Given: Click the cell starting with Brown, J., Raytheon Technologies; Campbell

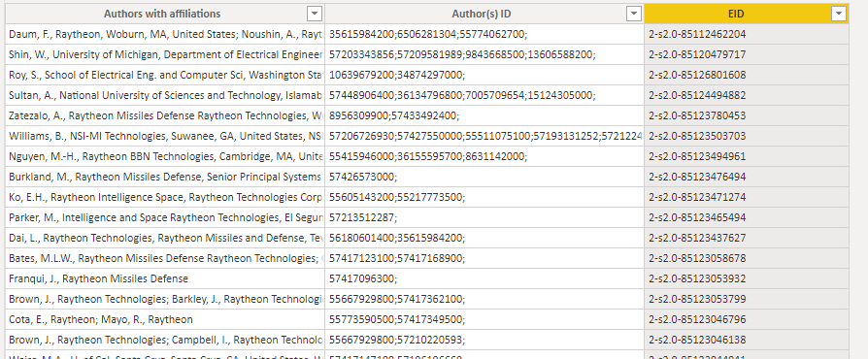Looking at the screenshot, I should click(165, 340).
